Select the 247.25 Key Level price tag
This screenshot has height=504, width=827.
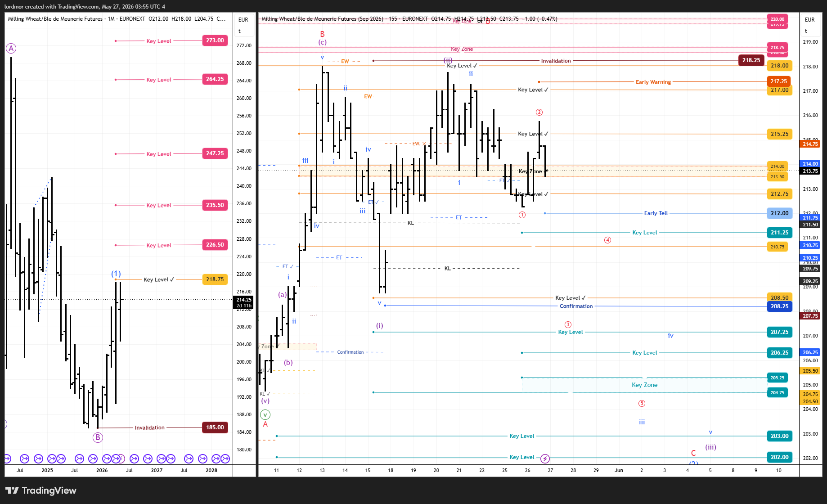[x=215, y=153]
